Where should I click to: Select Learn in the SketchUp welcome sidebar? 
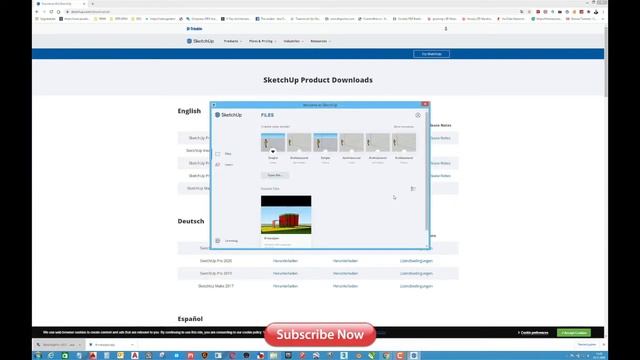click(x=224, y=164)
